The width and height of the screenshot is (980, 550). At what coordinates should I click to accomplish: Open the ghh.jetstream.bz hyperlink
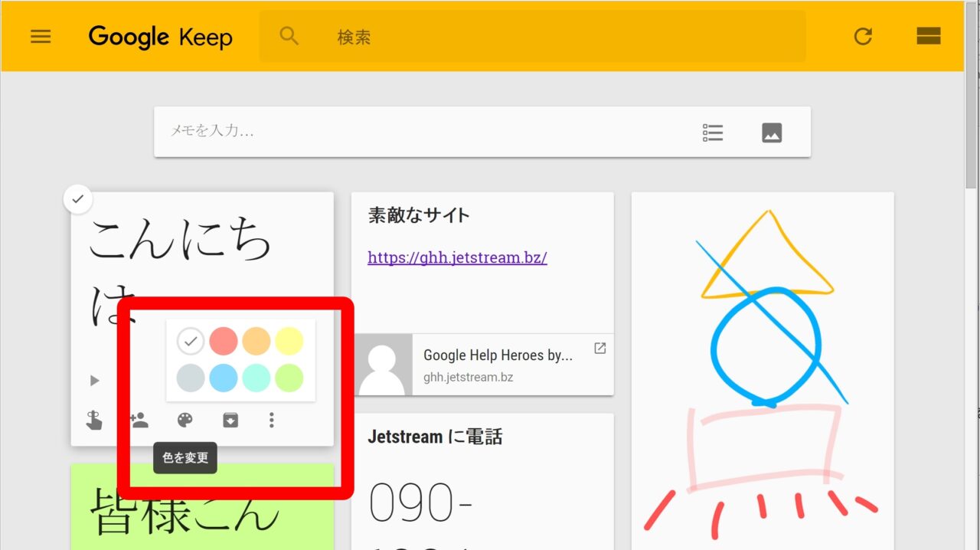(457, 257)
